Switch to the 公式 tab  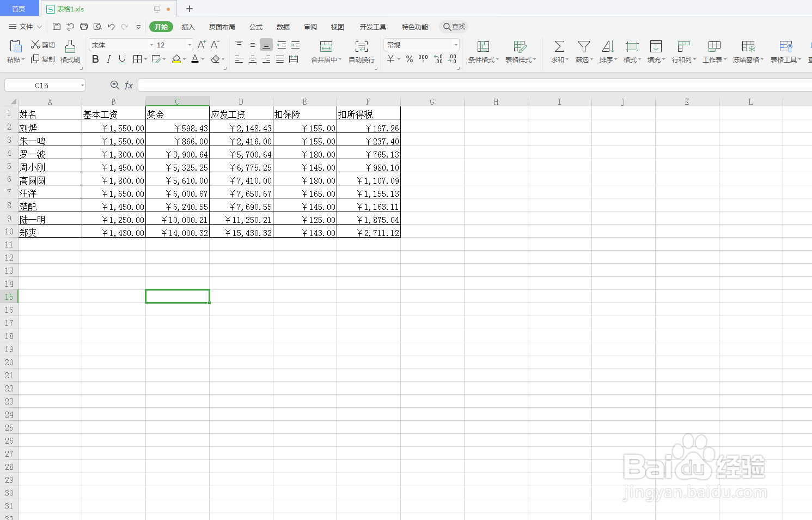click(256, 27)
